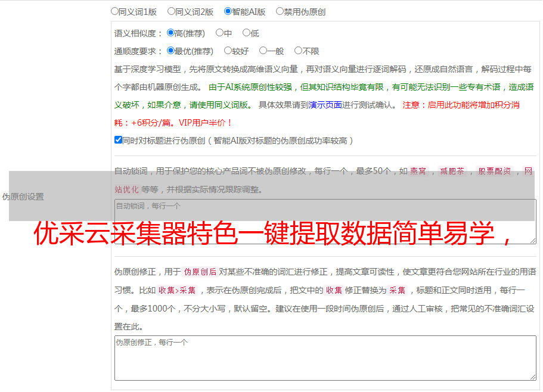The image size is (543, 392).
Task: Click the 通顺度要求 label
Action: click(x=138, y=51)
